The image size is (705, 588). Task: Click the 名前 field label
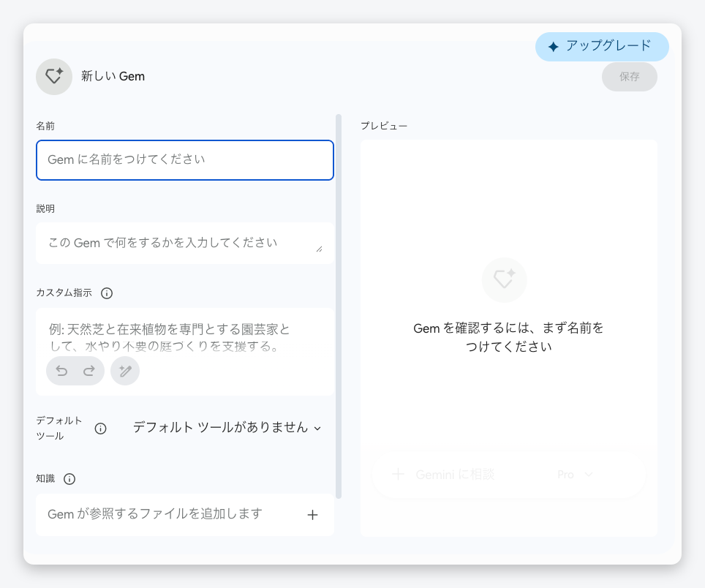tap(45, 126)
